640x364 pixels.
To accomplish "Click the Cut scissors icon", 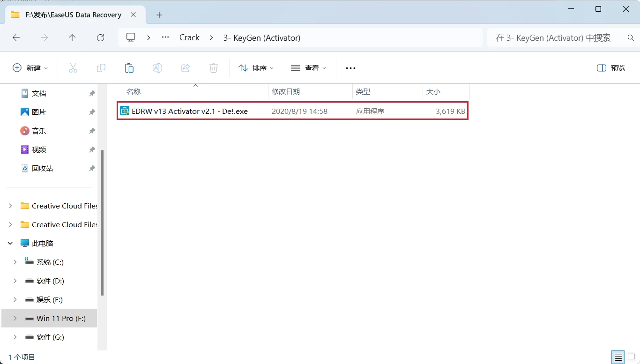I will coord(73,68).
